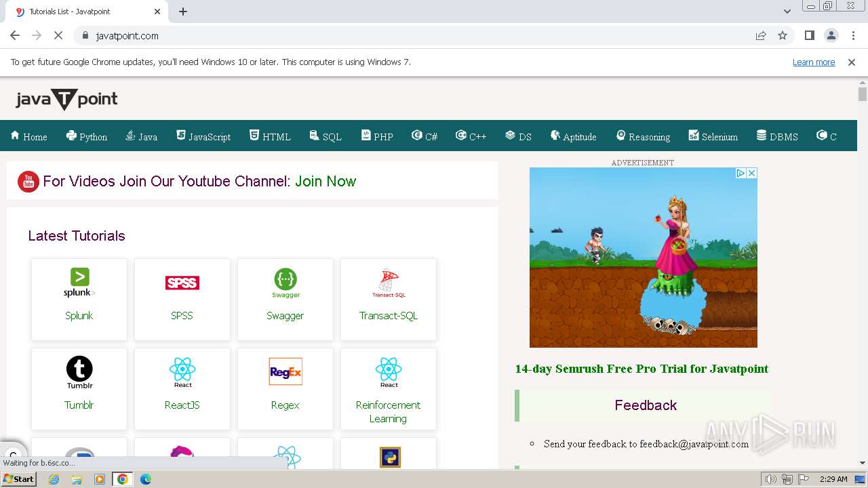
Task: Open the SQL menu item
Action: pyautogui.click(x=325, y=136)
